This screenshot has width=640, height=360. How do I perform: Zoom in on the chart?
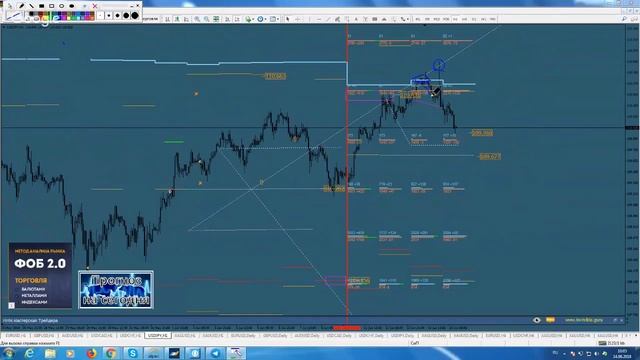click(197, 19)
